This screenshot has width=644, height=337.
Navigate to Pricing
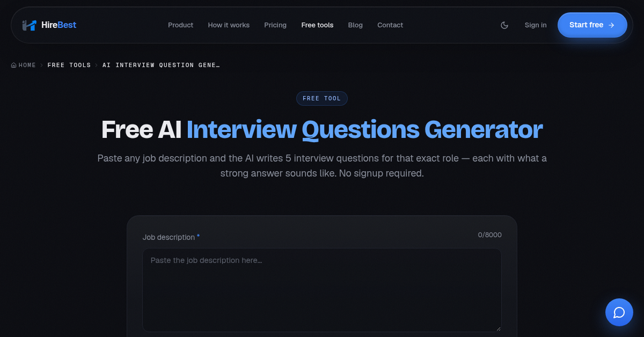[275, 25]
